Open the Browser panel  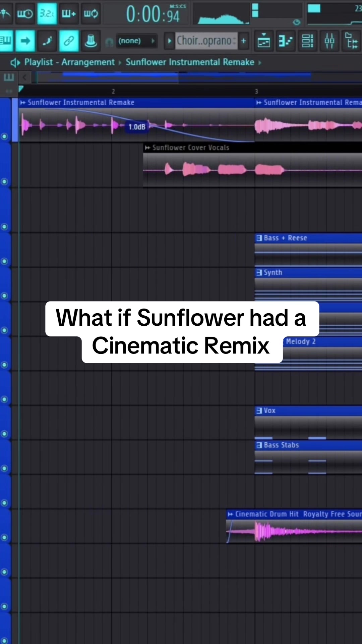coord(351,41)
